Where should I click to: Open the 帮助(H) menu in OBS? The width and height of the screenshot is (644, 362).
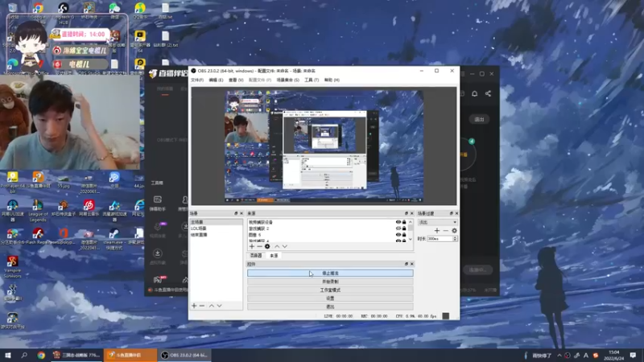pyautogui.click(x=332, y=80)
